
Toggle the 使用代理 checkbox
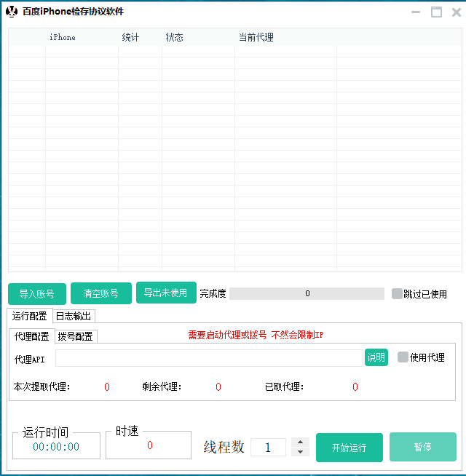tap(403, 357)
